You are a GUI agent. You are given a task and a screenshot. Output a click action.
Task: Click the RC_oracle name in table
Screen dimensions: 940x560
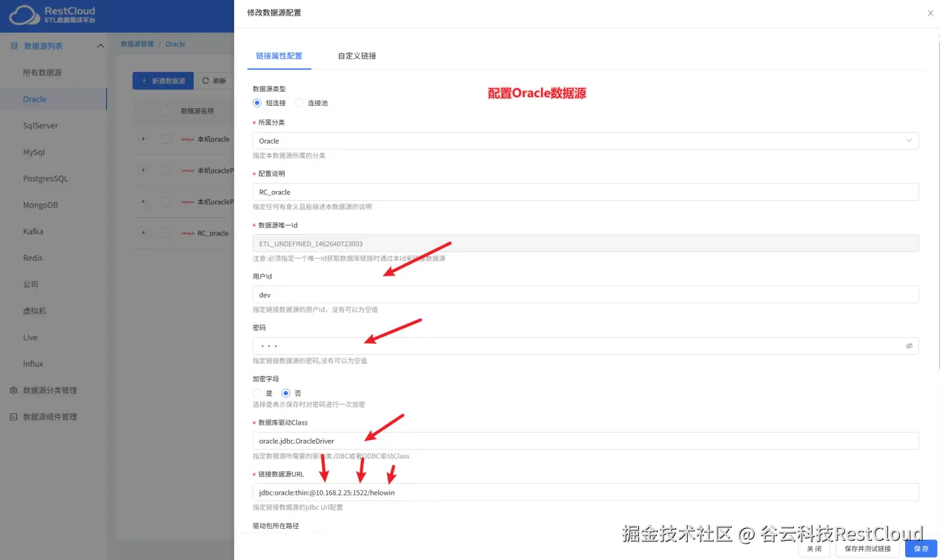(213, 233)
